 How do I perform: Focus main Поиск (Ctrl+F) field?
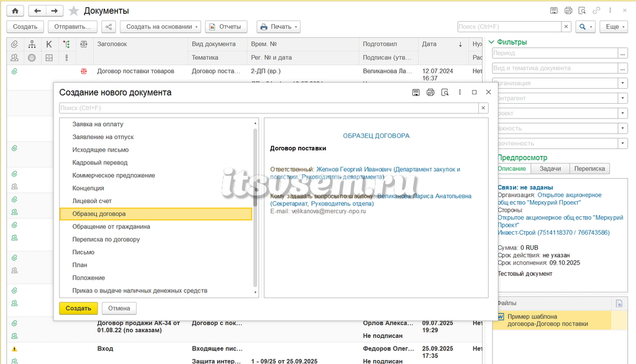click(509, 27)
